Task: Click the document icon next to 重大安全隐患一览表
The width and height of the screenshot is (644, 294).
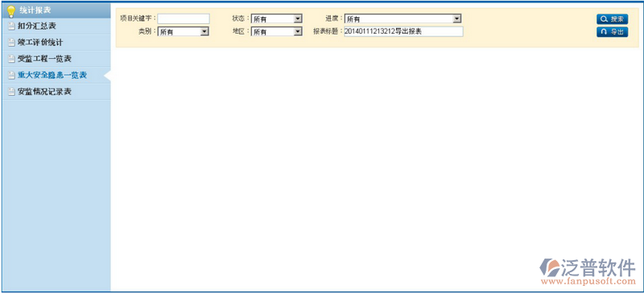Action: pos(11,76)
